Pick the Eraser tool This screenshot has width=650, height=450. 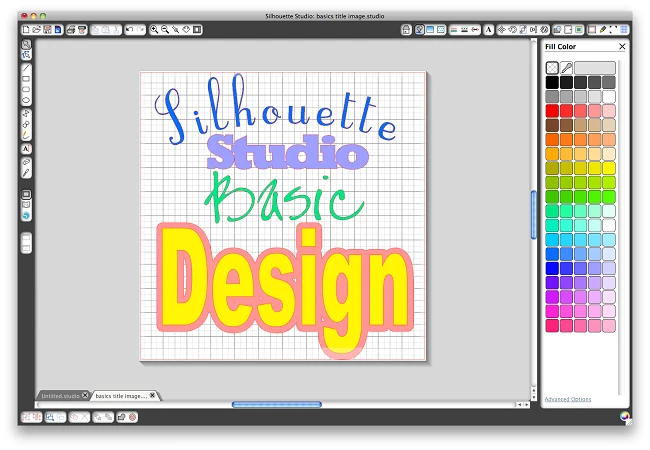tap(26, 161)
